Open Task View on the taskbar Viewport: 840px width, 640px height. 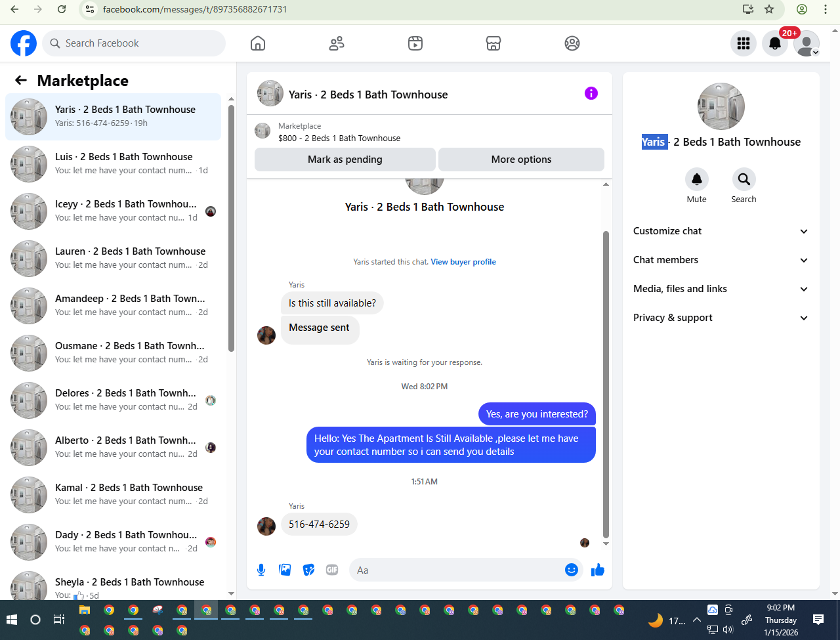[59, 620]
